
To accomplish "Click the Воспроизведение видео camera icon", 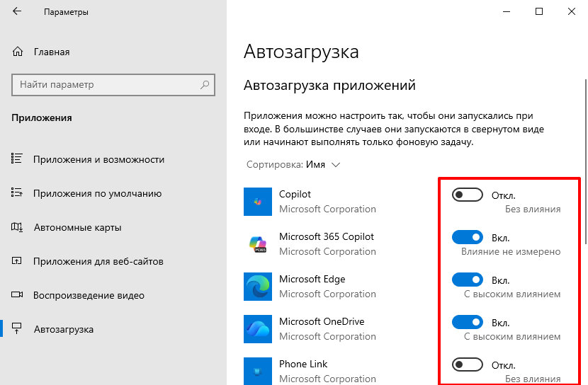I will 17,294.
